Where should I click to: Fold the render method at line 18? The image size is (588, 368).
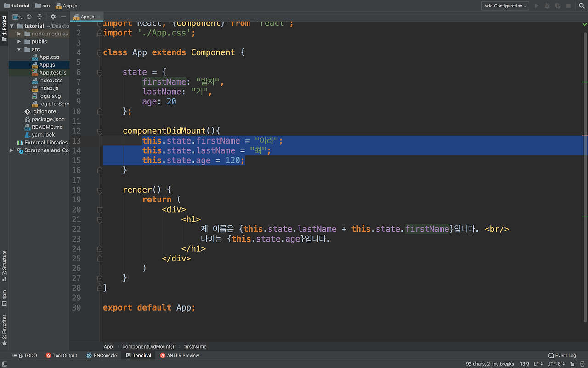(100, 190)
